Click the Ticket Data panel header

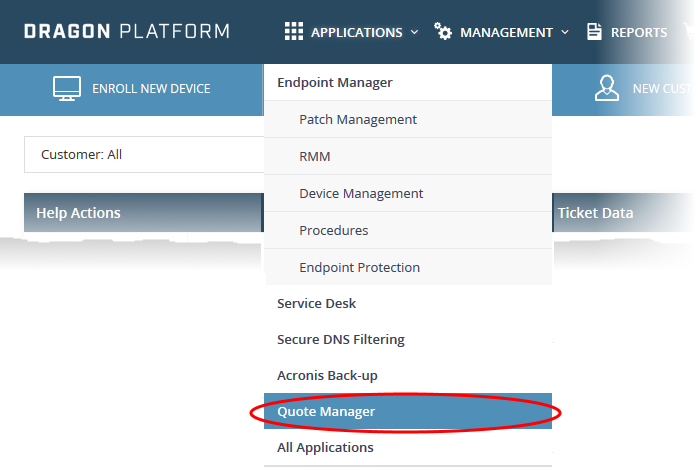[624, 213]
